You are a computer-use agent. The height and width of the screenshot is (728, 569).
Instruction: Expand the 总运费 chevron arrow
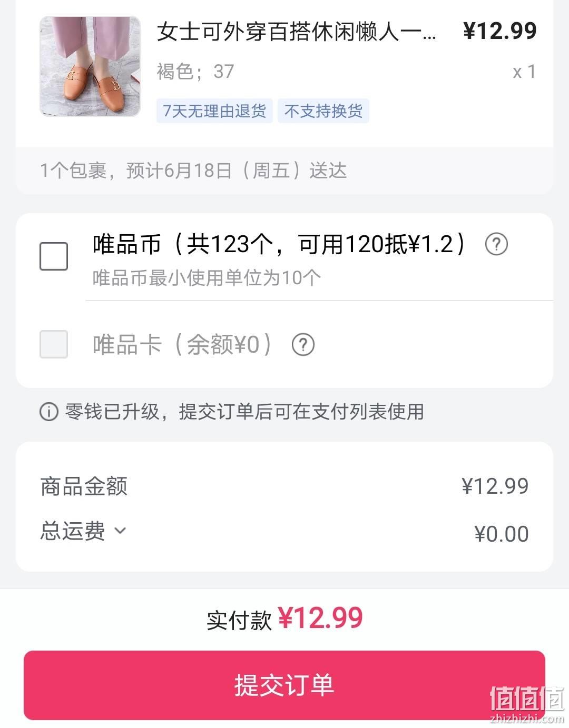120,531
